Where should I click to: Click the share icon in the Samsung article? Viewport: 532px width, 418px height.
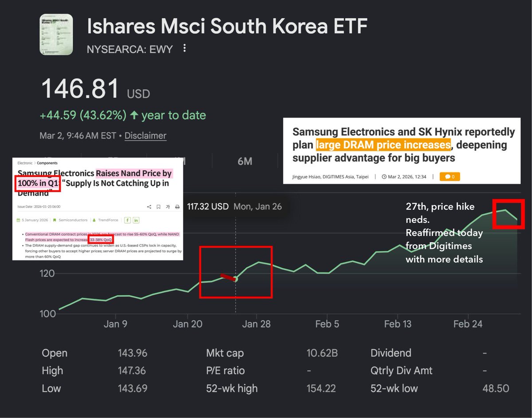(149, 207)
